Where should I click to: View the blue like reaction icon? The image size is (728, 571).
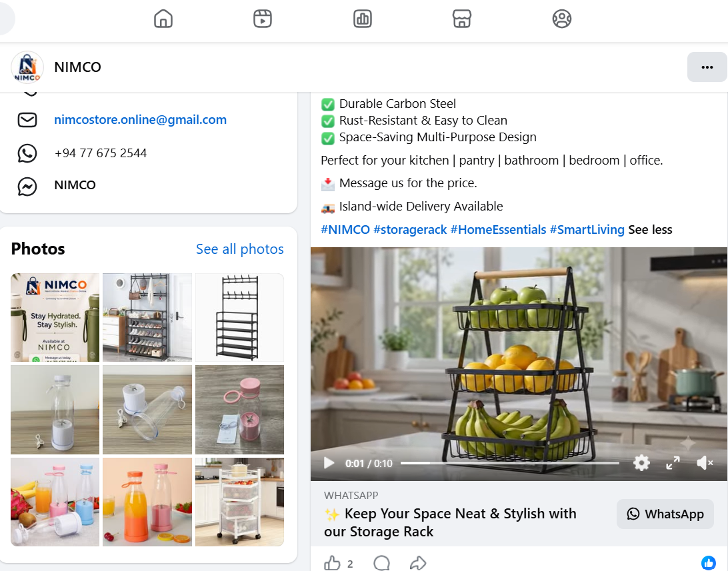click(709, 563)
